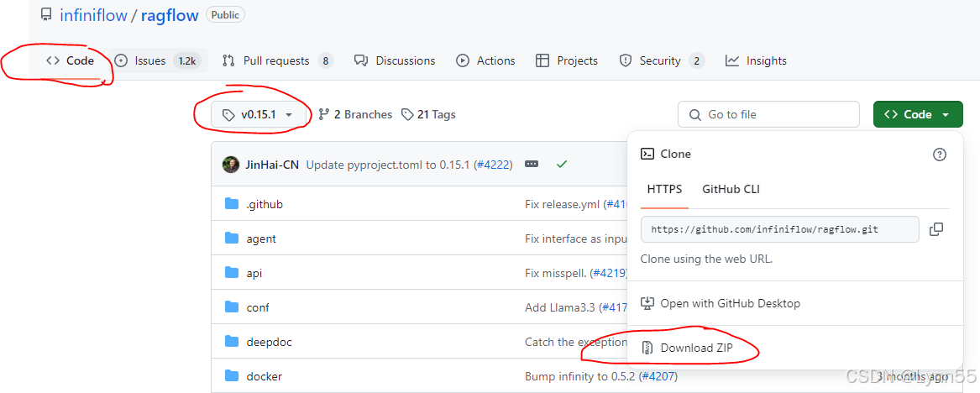This screenshot has width=980, height=393.
Task: Open the docker folder
Action: pos(265,376)
